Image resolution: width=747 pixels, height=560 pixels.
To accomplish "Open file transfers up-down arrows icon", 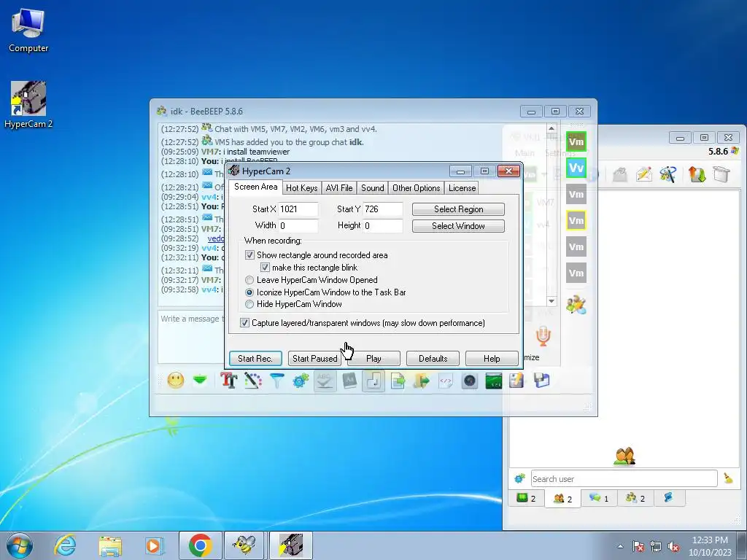I will [x=697, y=174].
